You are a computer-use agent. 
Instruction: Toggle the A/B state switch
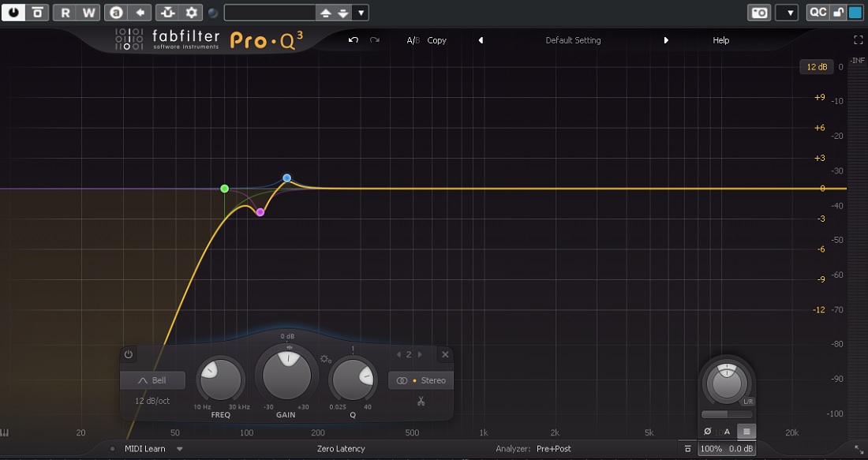pyautogui.click(x=413, y=40)
